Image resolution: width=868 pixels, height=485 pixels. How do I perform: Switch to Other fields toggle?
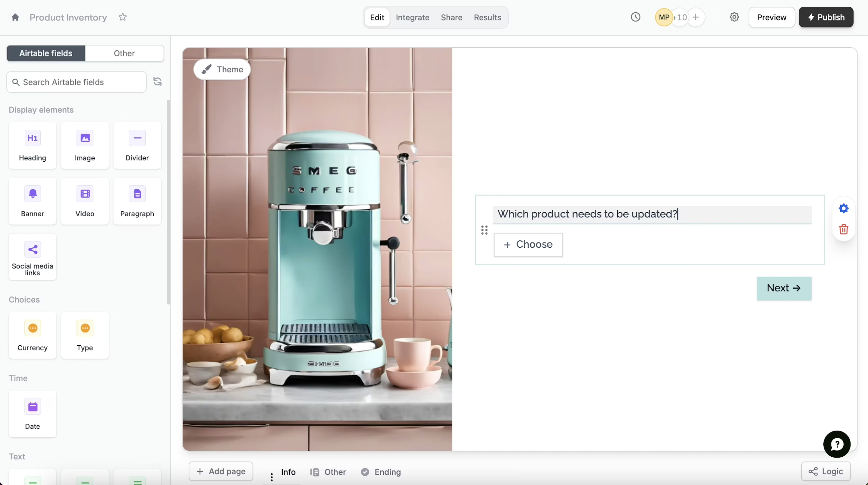tap(124, 53)
